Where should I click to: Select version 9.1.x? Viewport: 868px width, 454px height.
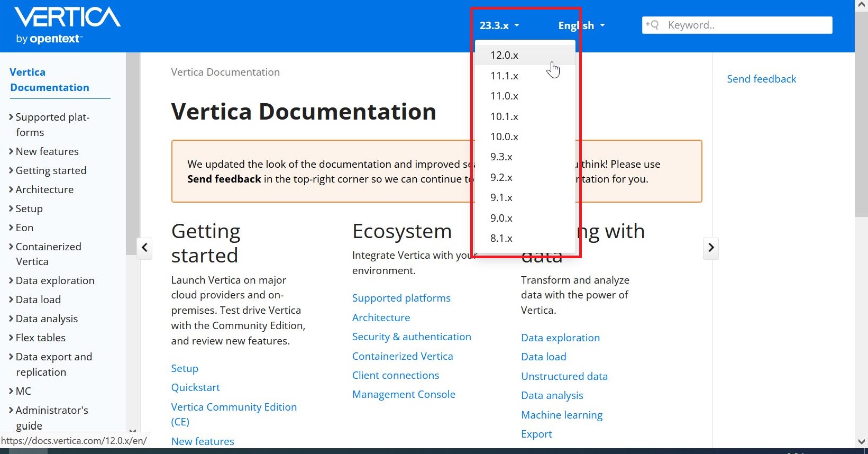[525, 197]
